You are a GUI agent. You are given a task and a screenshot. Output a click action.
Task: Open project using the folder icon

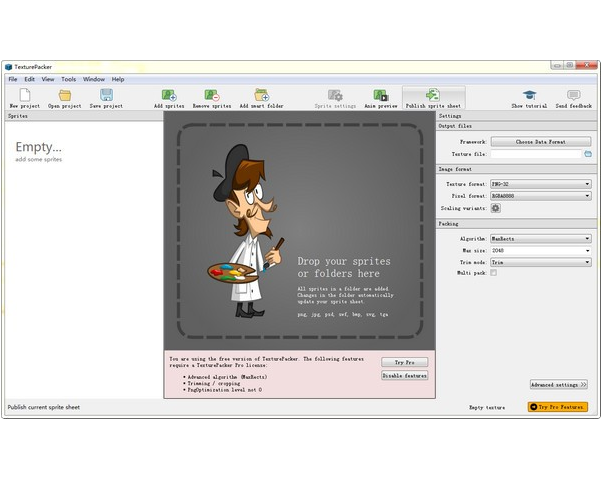tap(65, 98)
